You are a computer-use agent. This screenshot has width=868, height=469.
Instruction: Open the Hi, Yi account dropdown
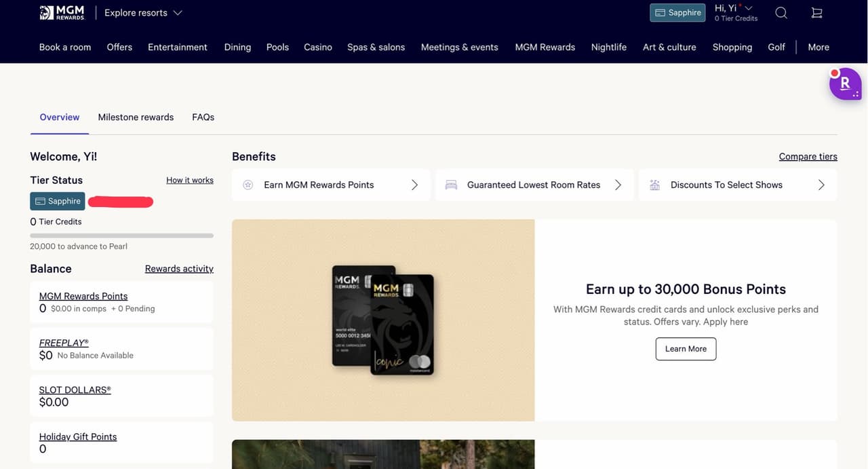[x=734, y=8]
